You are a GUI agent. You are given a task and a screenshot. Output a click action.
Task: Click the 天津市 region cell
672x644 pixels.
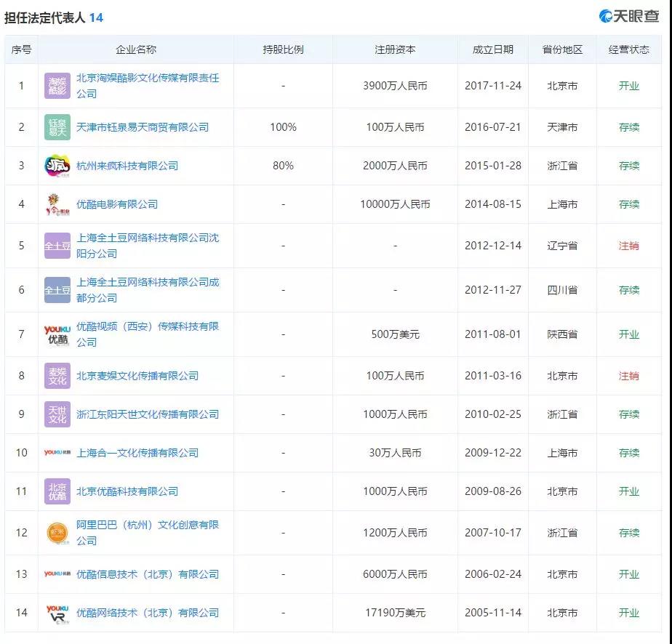click(x=562, y=127)
